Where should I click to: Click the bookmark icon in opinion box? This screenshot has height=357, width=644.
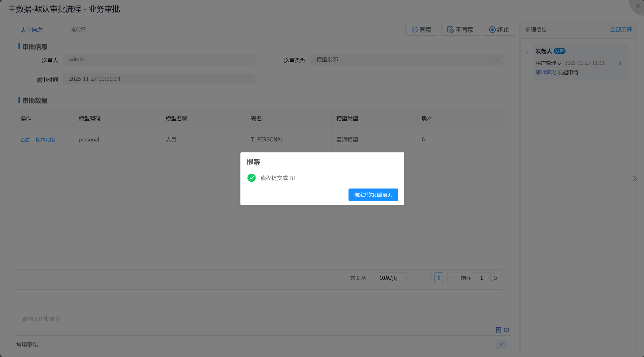[498, 330]
